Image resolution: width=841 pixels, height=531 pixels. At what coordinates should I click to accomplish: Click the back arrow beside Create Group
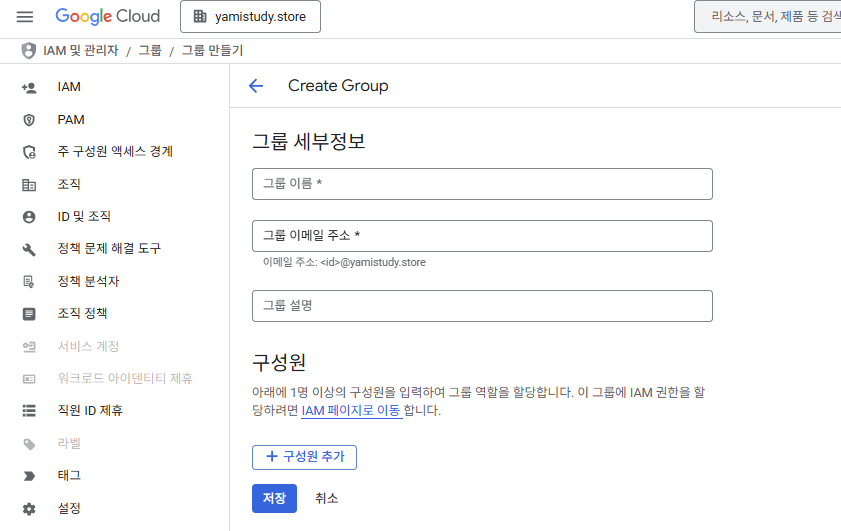256,86
